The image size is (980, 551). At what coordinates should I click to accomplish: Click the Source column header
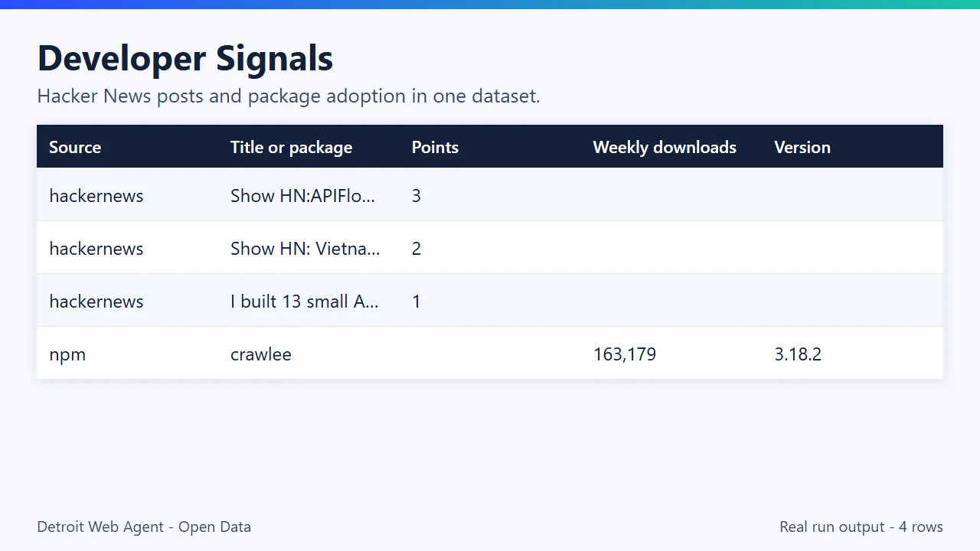pos(75,147)
